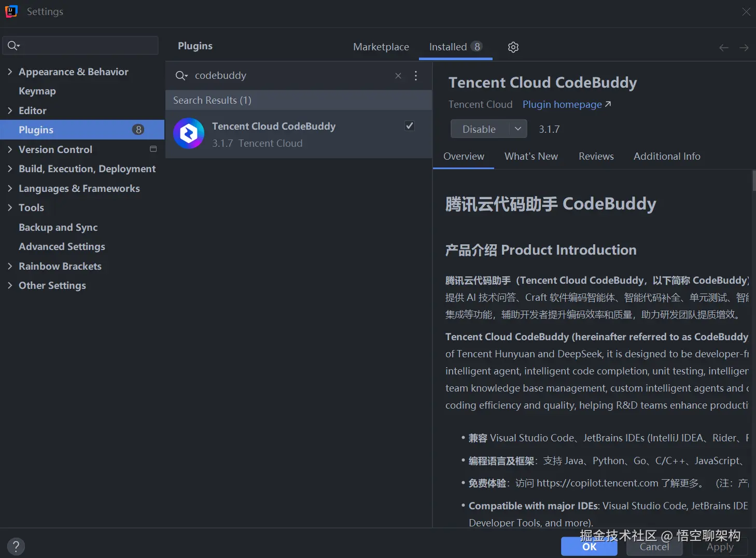This screenshot has height=558, width=756.
Task: Click the Plugins count badge 8 in sidebar
Action: coord(138,130)
